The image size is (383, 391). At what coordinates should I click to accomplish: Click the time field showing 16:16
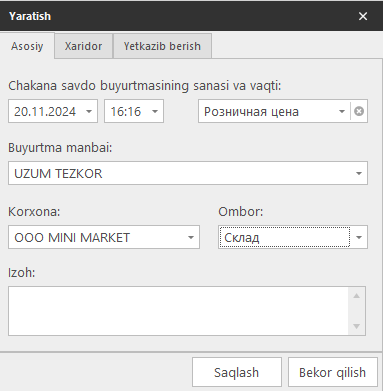pyautogui.click(x=127, y=111)
